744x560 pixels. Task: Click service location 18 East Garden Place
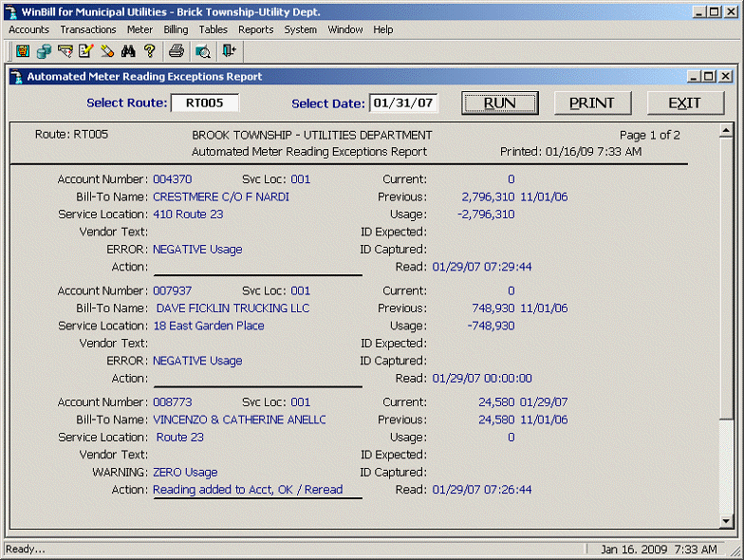tap(209, 326)
